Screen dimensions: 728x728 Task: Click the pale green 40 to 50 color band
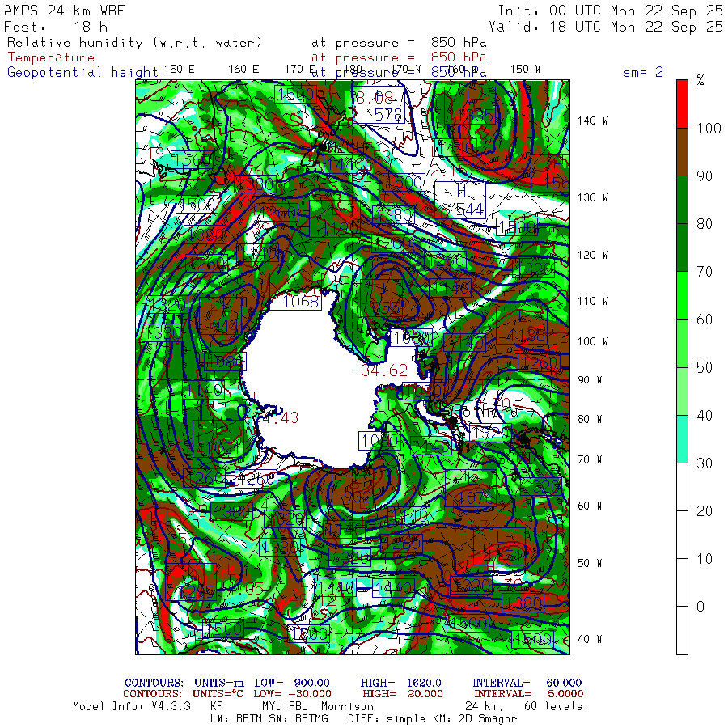682,392
